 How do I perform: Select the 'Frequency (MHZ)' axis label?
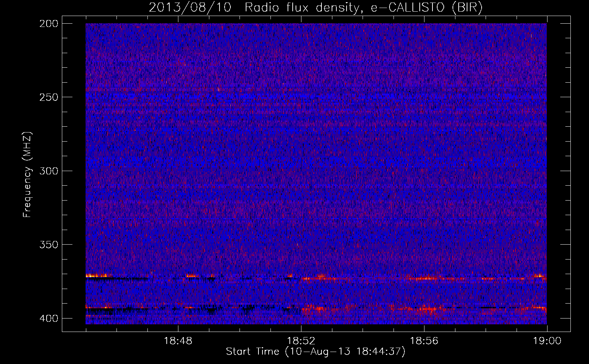[27, 174]
